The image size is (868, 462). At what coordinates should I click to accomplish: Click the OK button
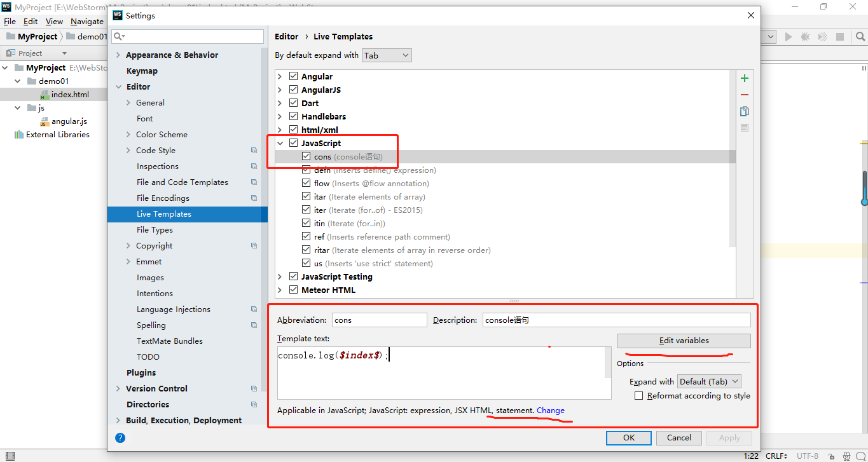tap(628, 437)
